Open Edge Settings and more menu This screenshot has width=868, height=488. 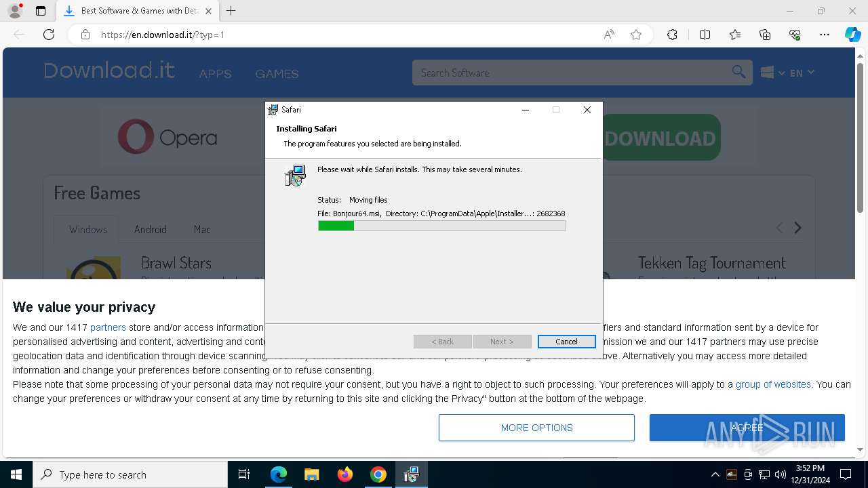coord(825,35)
